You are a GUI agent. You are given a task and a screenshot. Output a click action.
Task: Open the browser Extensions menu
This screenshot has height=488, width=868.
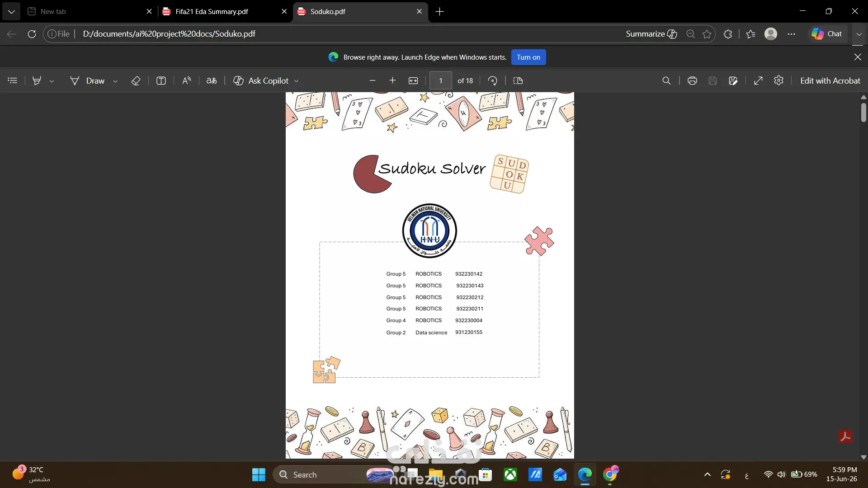coord(728,34)
